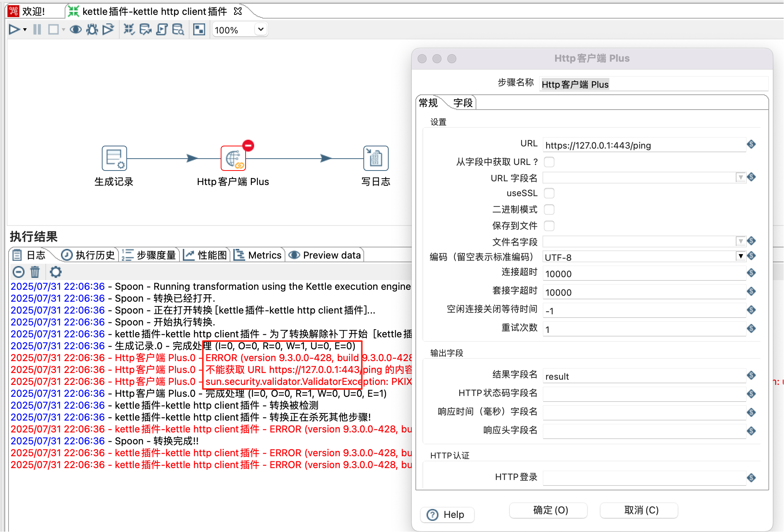Enable the 从字段中获取 URL checkbox
This screenshot has height=532, width=784.
point(549,162)
